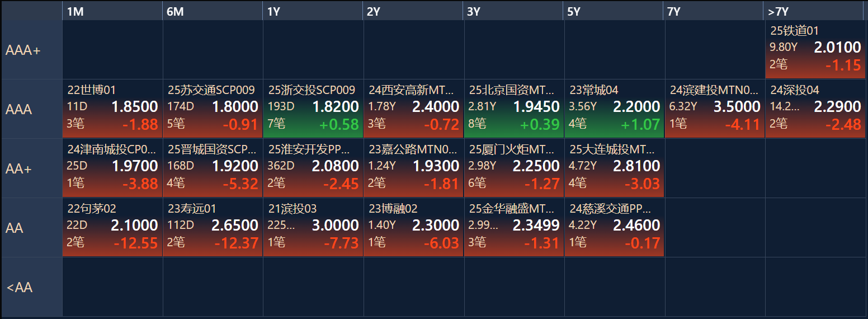
Task: Open the 25浙交投SCP009 green tile
Action: 313,109
